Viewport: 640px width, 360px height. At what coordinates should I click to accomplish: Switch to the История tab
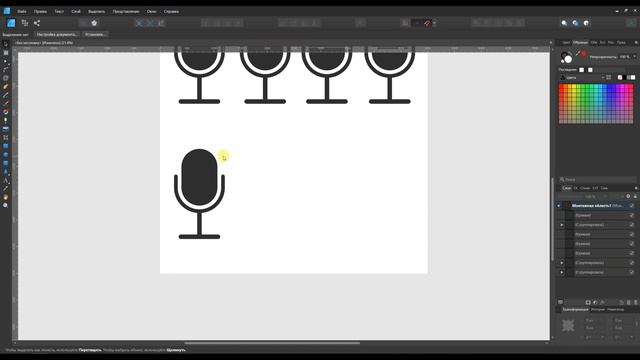click(x=598, y=310)
